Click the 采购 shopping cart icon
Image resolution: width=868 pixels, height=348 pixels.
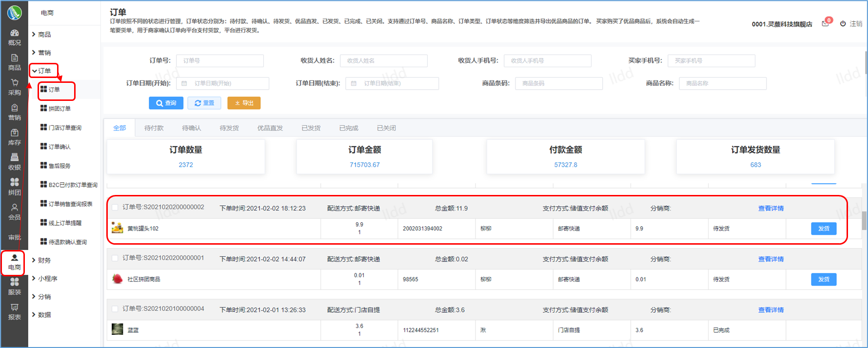pos(15,83)
